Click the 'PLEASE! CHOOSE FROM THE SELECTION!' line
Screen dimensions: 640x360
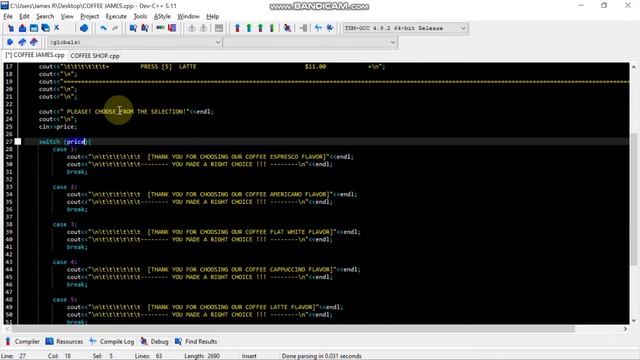pos(126,111)
